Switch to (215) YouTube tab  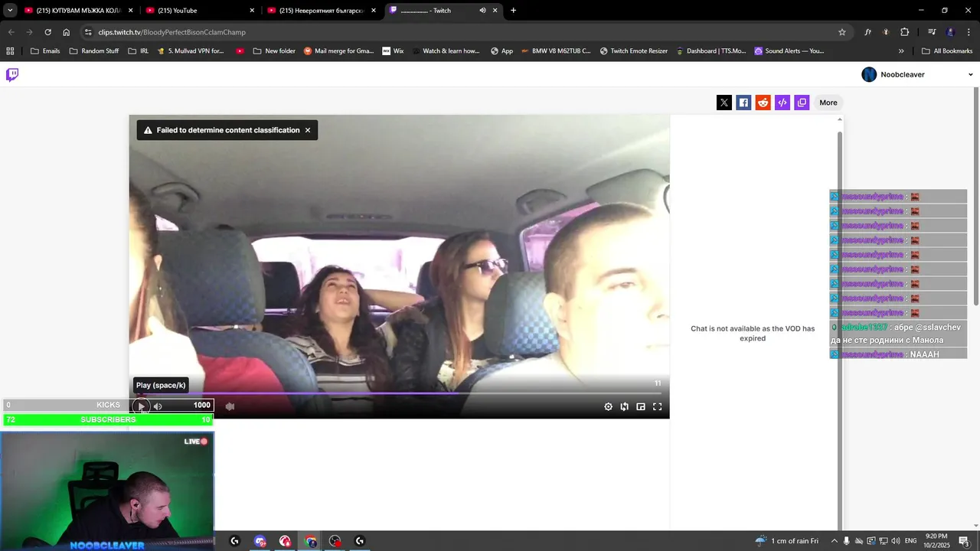pos(199,11)
